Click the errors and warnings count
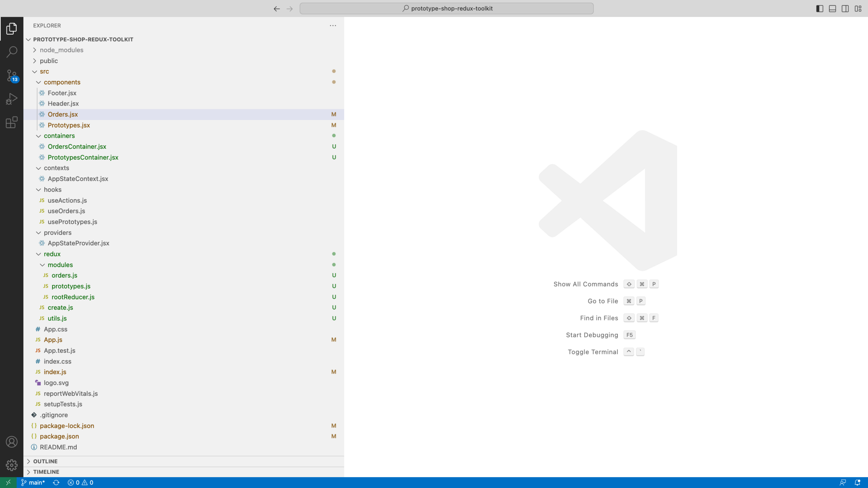868x488 pixels. pos(80,482)
